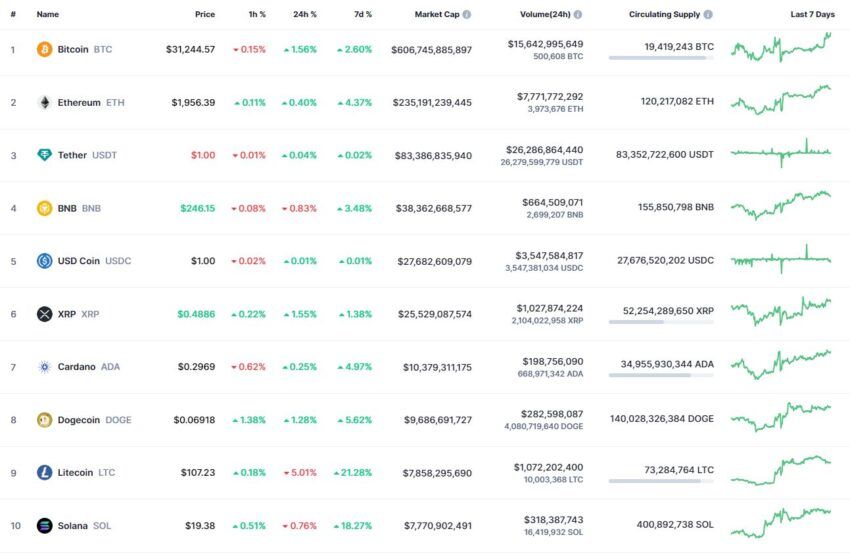Screen dimensions: 850x554
Task: Click the Ethereum diamond logo icon
Action: [44, 102]
